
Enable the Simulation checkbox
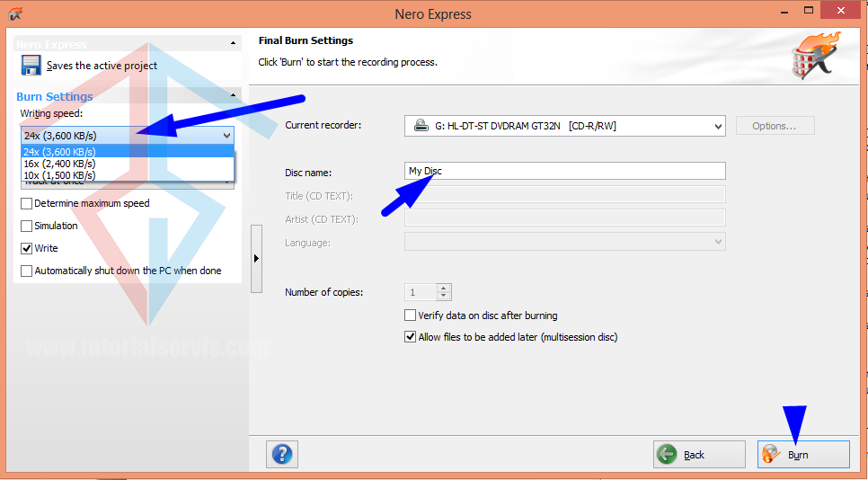coord(27,226)
